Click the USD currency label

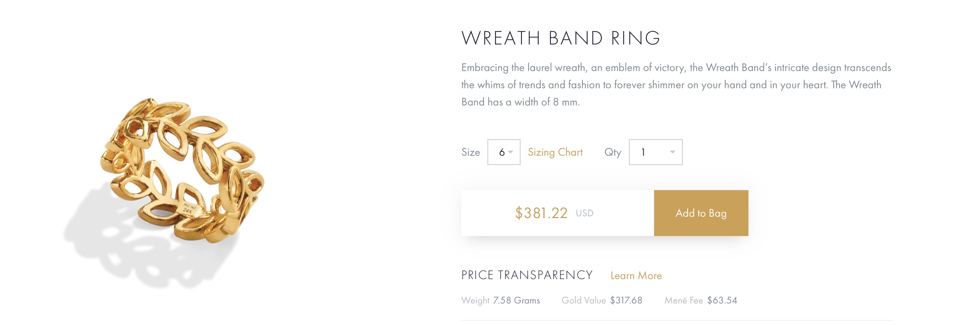tap(584, 213)
